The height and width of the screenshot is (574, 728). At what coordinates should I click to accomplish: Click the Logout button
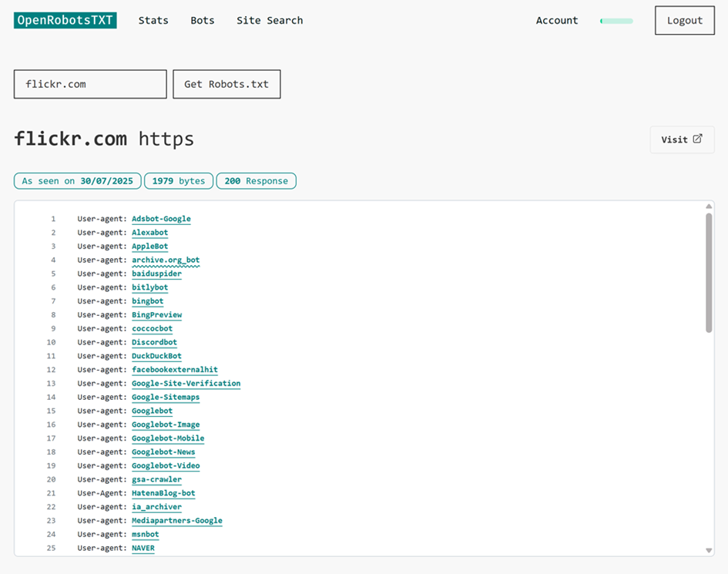click(x=685, y=21)
